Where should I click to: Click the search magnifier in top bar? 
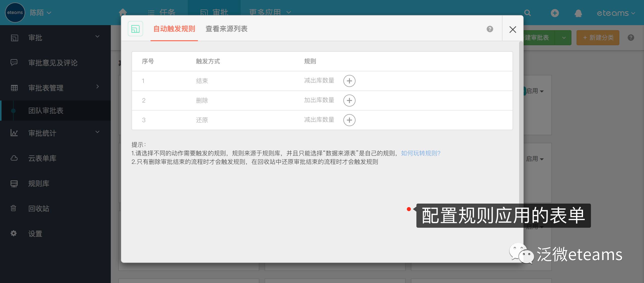pyautogui.click(x=527, y=13)
